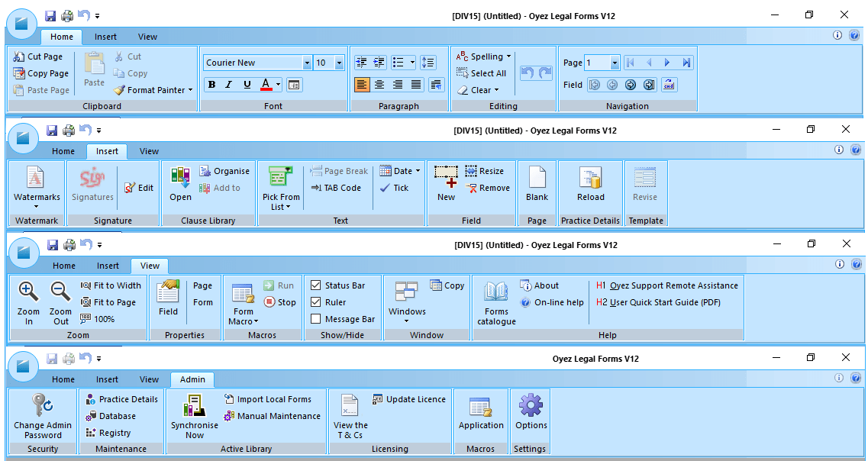Open the font size 10 dropdown
Screen dimensions: 868x461
pyautogui.click(x=340, y=63)
